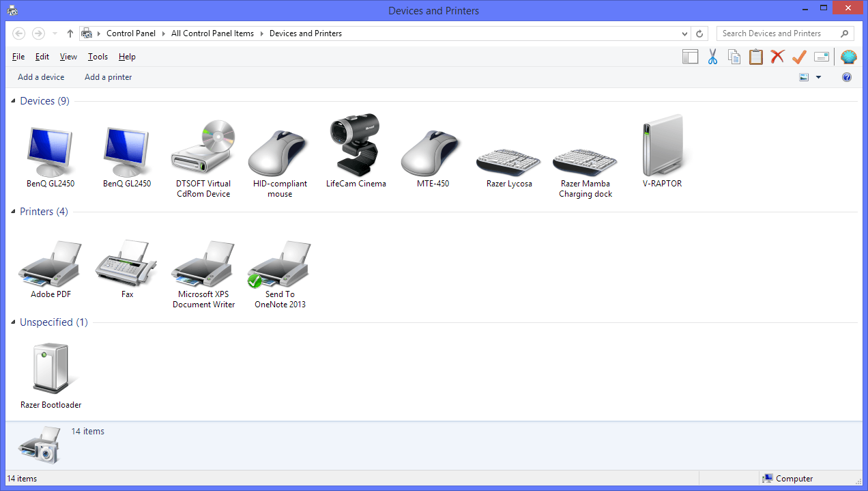Click the envelope-shaped toolbar icon
Screen dimensions: 868x491
click(x=821, y=57)
